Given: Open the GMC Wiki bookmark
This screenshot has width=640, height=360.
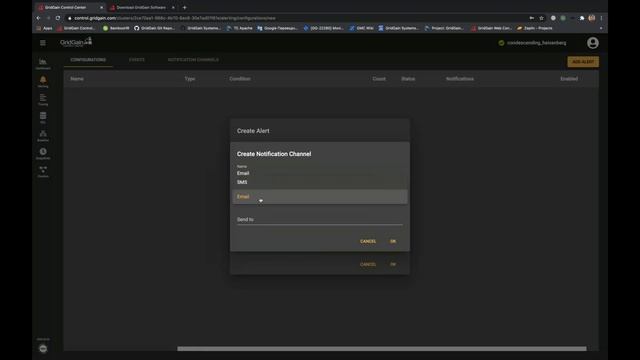Looking at the screenshot, I should coord(362,28).
